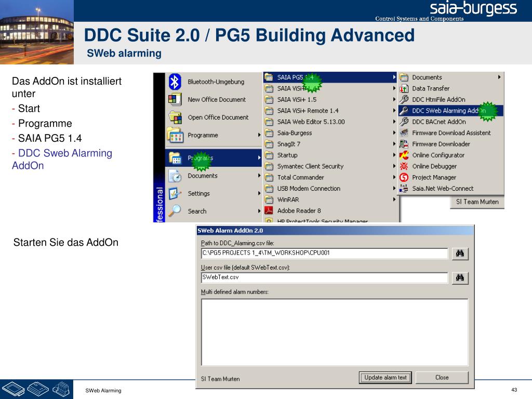Click the New Office Document label
Screen dimensions: 532x399
tap(217, 99)
